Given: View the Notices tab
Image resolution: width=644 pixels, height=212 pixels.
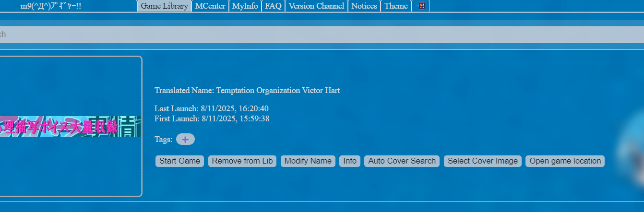Looking at the screenshot, I should point(364,6).
